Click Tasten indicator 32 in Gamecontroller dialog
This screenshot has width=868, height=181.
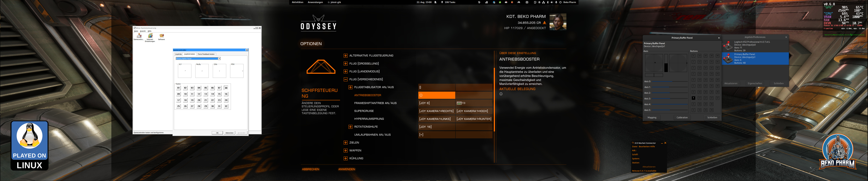226,106
